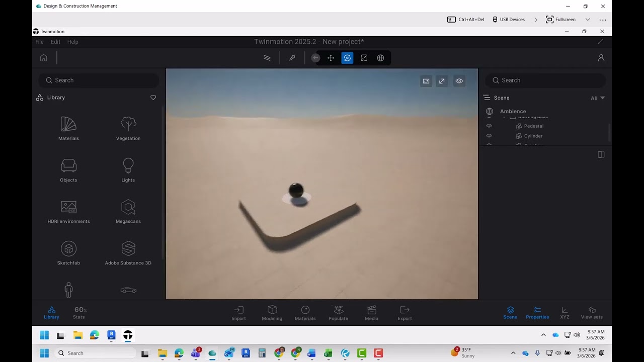Image resolution: width=644 pixels, height=362 pixels.
Task: Open Microsoft Teams from host taskbar
Action: pyautogui.click(x=196, y=353)
